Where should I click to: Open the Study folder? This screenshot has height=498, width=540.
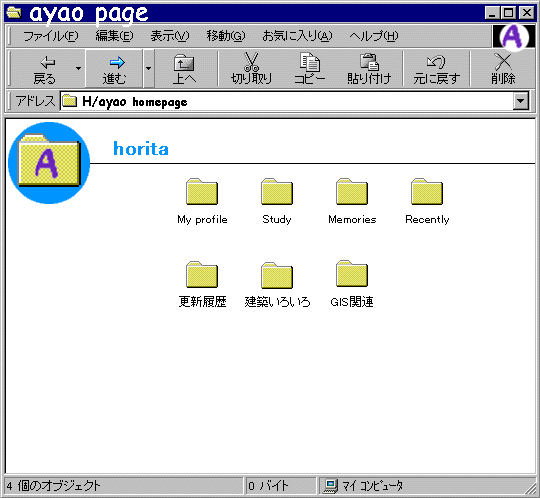(x=277, y=191)
